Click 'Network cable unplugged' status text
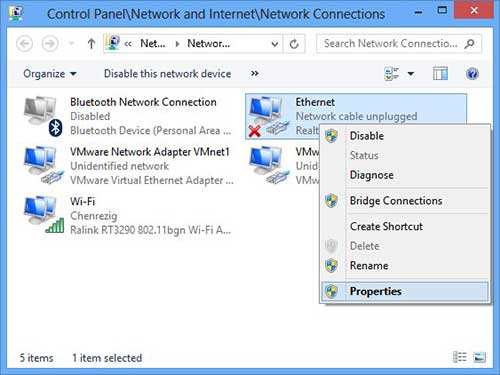500x375 pixels. (x=356, y=116)
